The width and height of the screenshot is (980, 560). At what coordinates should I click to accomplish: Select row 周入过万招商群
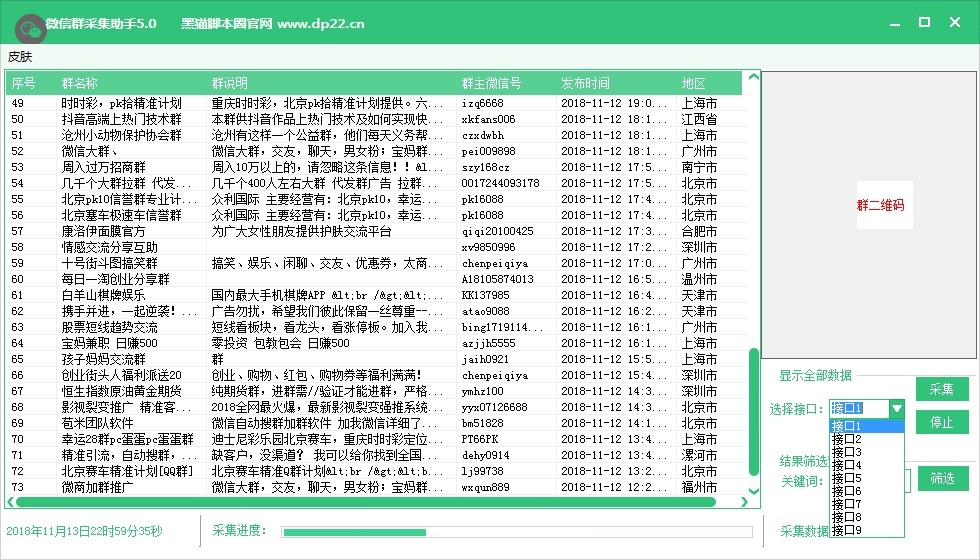(378, 168)
